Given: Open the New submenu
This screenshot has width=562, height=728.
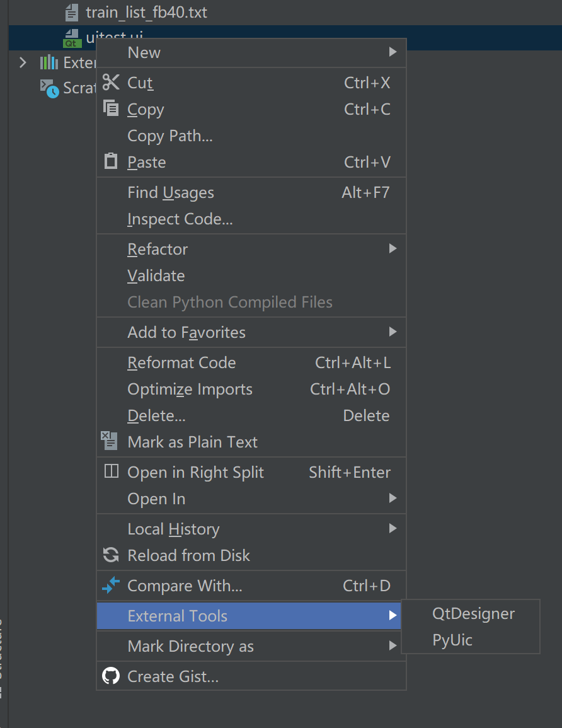Looking at the screenshot, I should (144, 52).
